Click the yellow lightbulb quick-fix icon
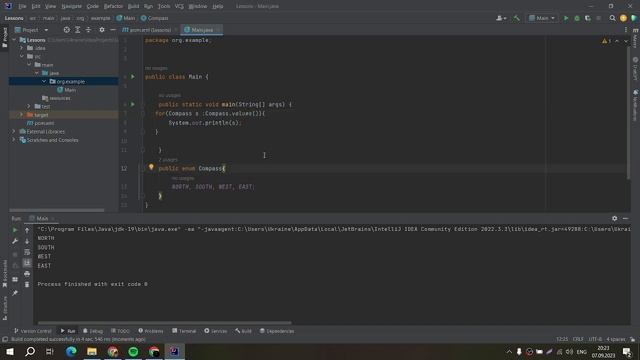The image size is (640, 360). [x=151, y=167]
